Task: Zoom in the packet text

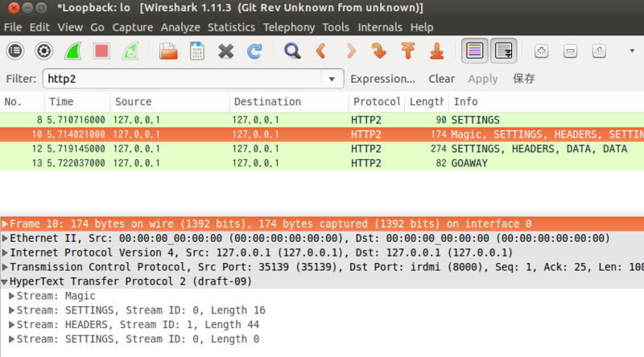Action: point(541,51)
